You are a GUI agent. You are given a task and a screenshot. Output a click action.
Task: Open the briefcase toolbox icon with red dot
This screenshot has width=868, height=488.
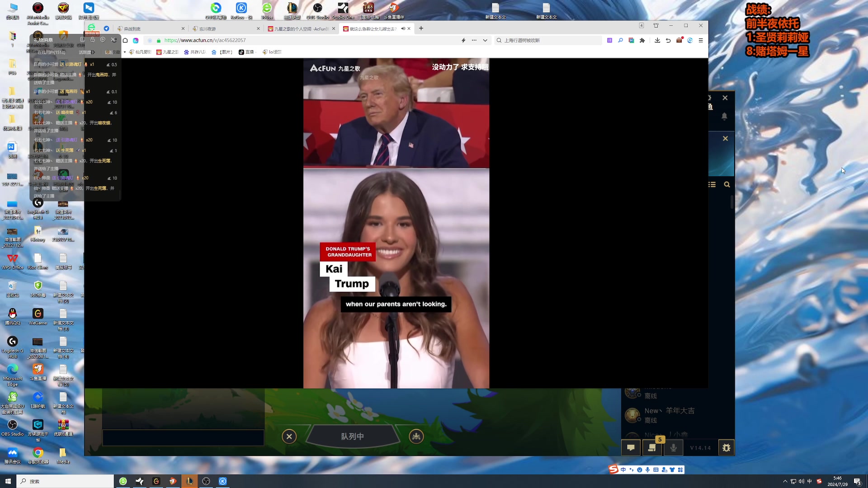[679, 40]
